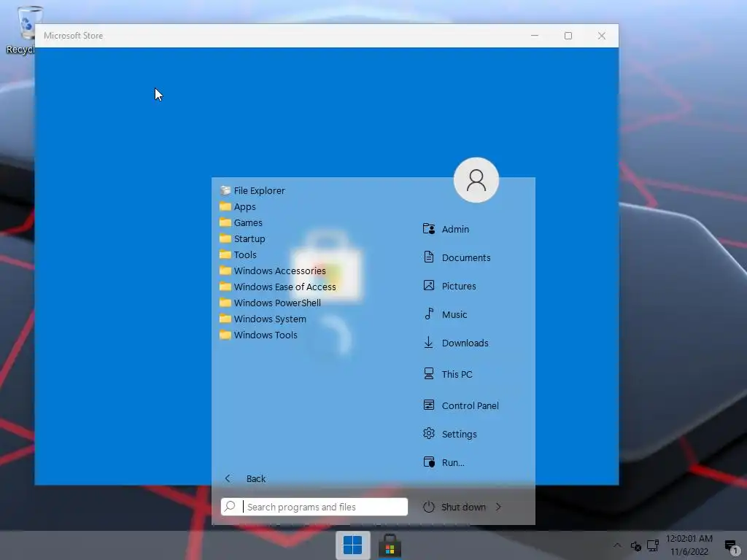Viewport: 747px width, 560px height.
Task: Click the Search programs and files box
Action: click(x=314, y=507)
